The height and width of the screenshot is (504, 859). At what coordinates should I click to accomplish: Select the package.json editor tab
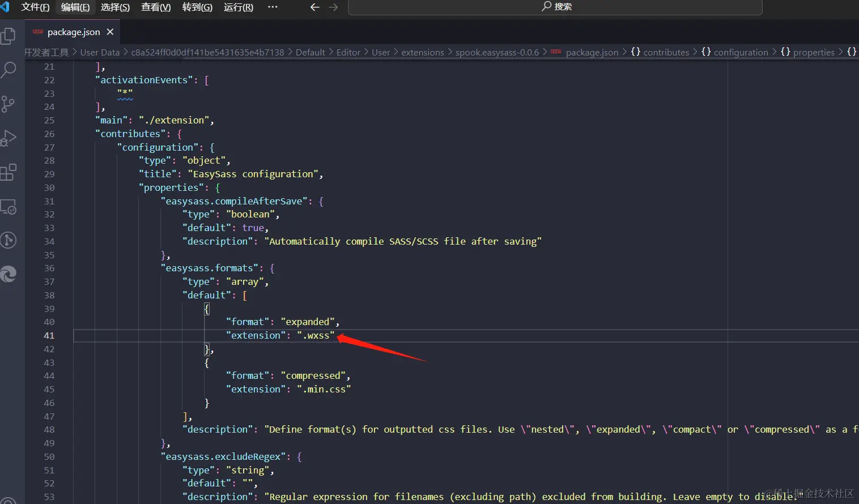(73, 32)
